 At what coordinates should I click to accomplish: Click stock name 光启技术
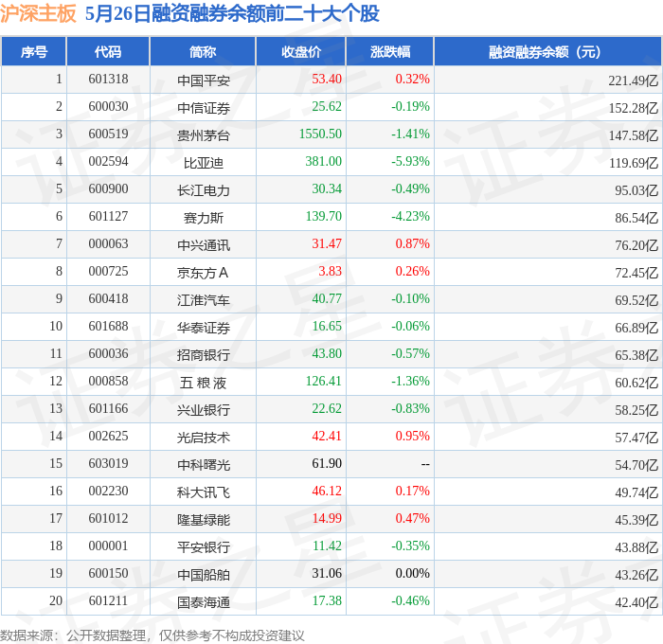pyautogui.click(x=204, y=438)
